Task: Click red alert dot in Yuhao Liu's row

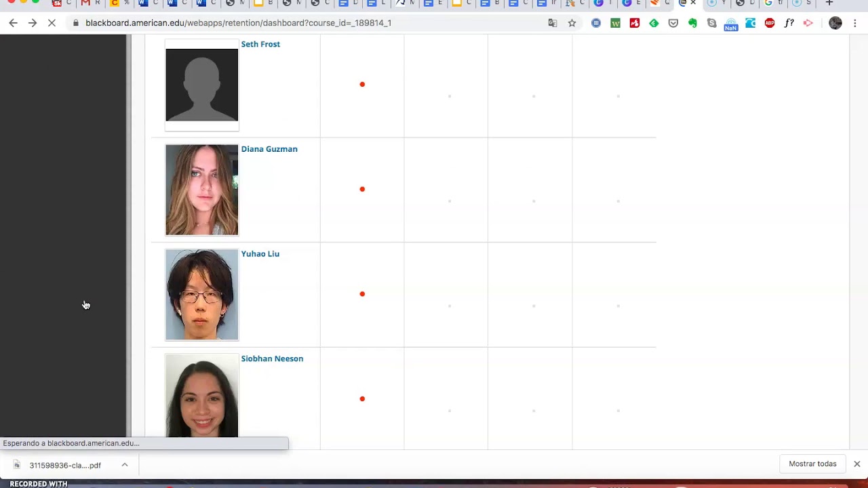Action: point(362,294)
